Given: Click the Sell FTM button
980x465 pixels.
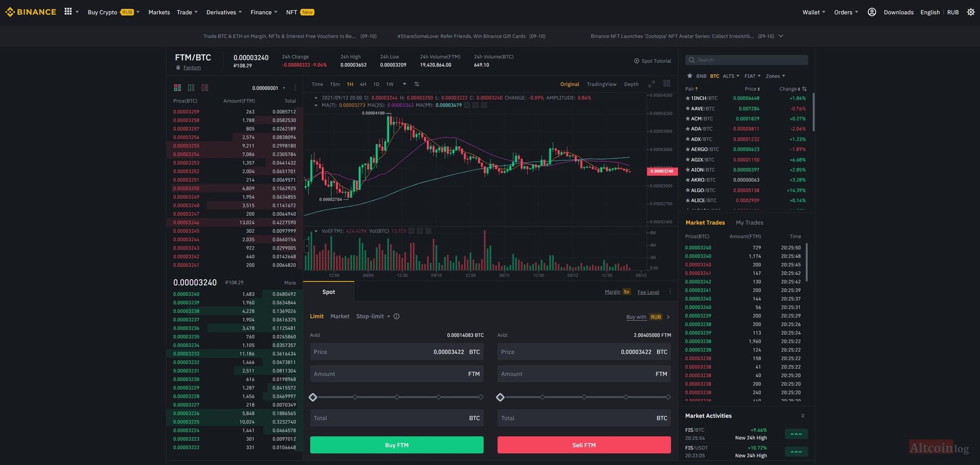Looking at the screenshot, I should [x=584, y=445].
